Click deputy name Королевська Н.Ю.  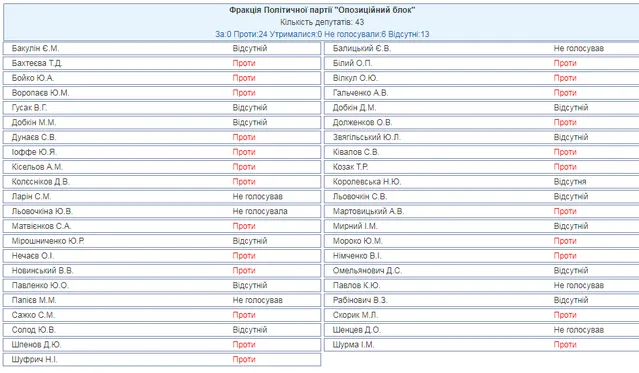367,182
